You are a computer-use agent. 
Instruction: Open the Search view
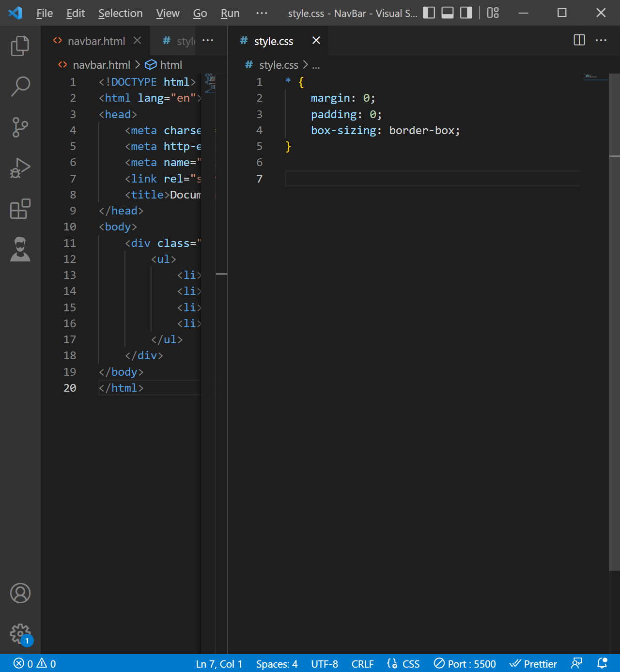[x=20, y=87]
